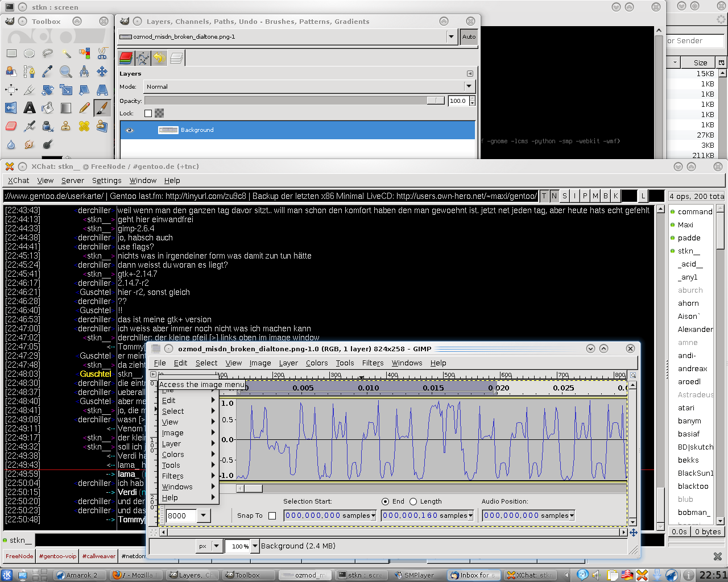Select the Bucket Fill tool
Screen dimensions: 728x582
click(47, 107)
